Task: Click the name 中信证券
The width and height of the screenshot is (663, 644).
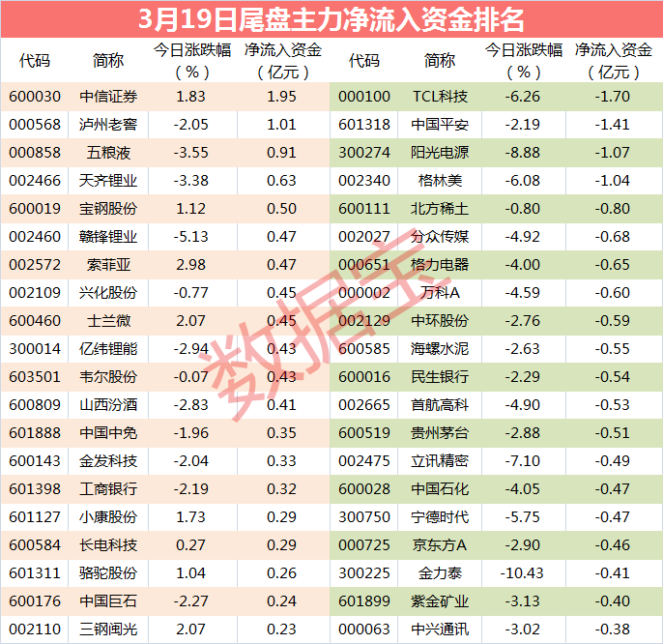Action: [108, 97]
